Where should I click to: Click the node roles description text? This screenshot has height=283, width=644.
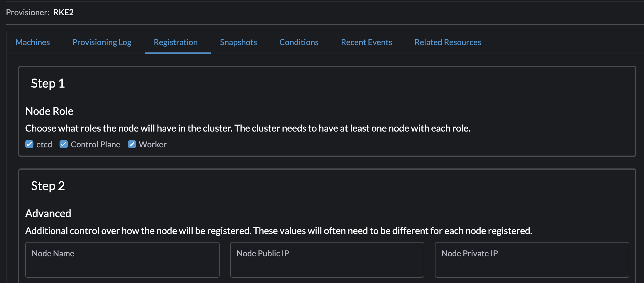pyautogui.click(x=248, y=128)
